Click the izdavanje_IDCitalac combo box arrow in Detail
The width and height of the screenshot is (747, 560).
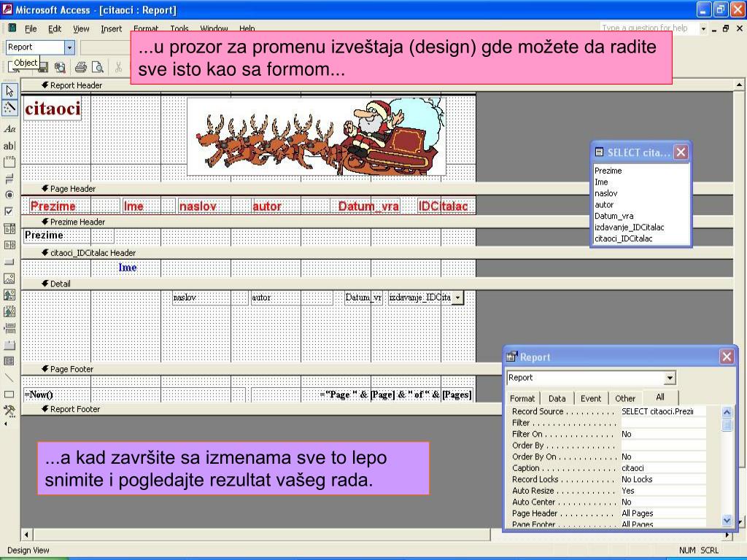(x=457, y=297)
